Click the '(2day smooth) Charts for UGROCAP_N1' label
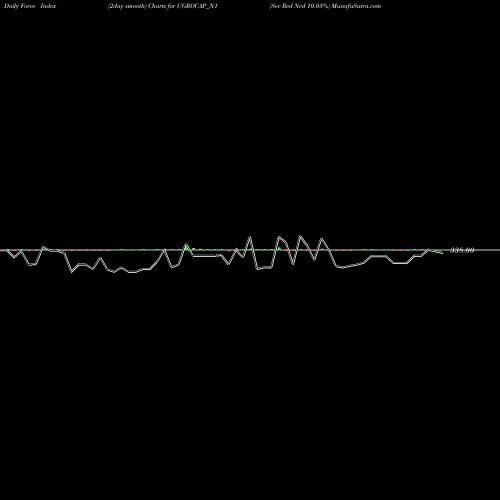The image size is (500, 500). [163, 6]
